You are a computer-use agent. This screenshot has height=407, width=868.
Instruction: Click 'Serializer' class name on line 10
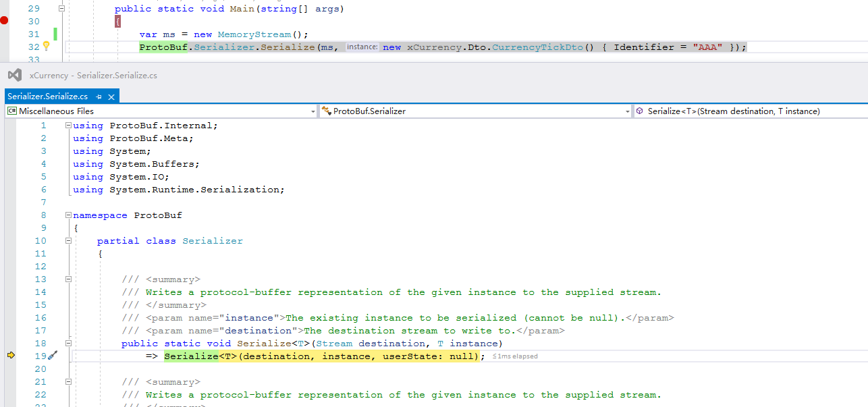point(213,241)
